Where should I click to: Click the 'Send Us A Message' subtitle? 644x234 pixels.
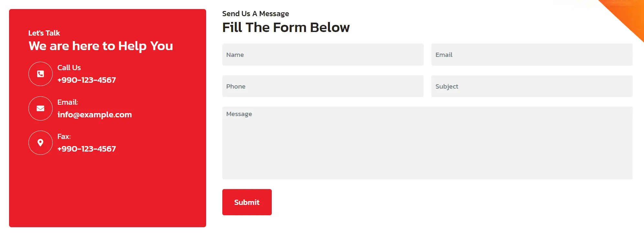256,14
